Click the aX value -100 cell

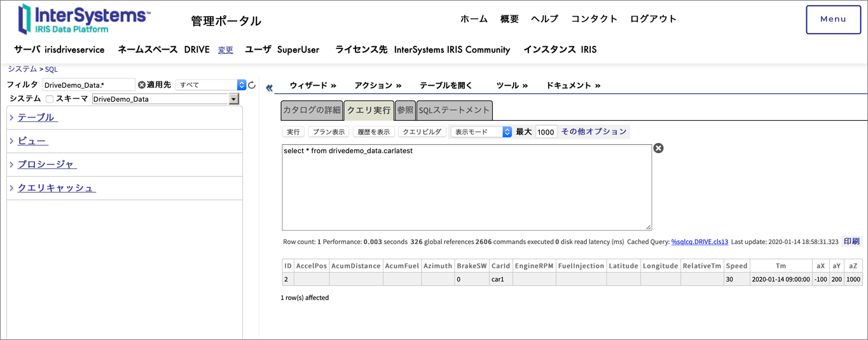[820, 279]
